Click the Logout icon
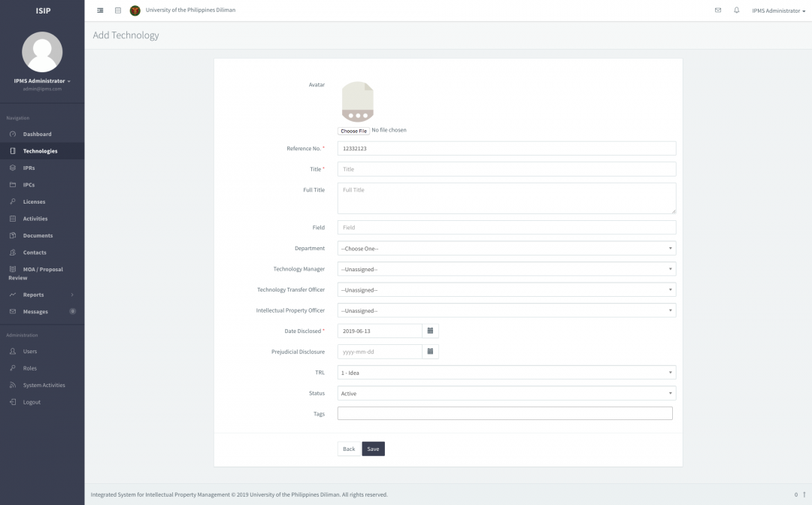 13,402
